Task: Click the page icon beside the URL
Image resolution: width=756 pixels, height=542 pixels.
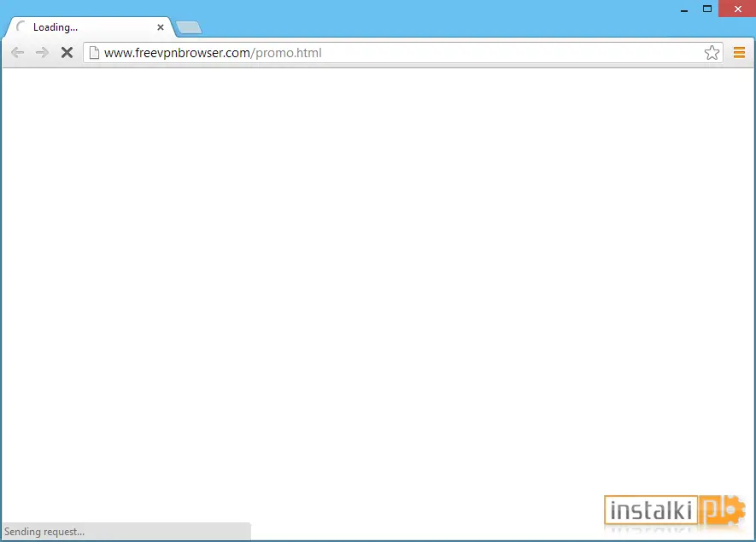Action: tap(95, 53)
